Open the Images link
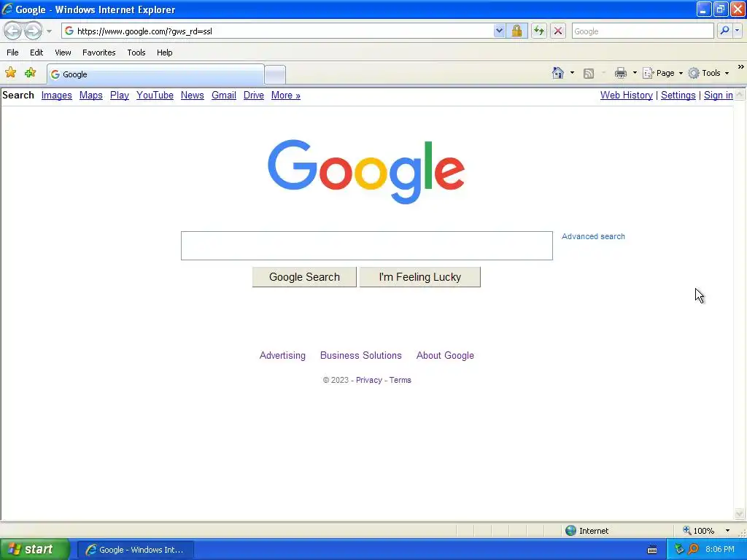747x560 pixels. [x=57, y=96]
